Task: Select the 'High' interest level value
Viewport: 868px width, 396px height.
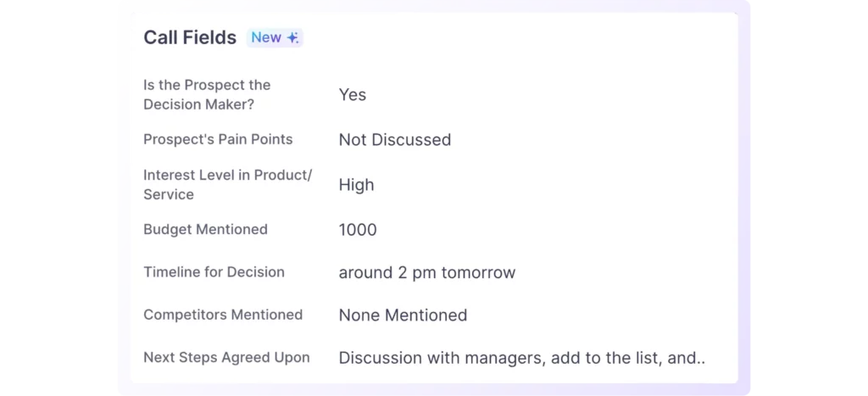Action: (x=356, y=185)
